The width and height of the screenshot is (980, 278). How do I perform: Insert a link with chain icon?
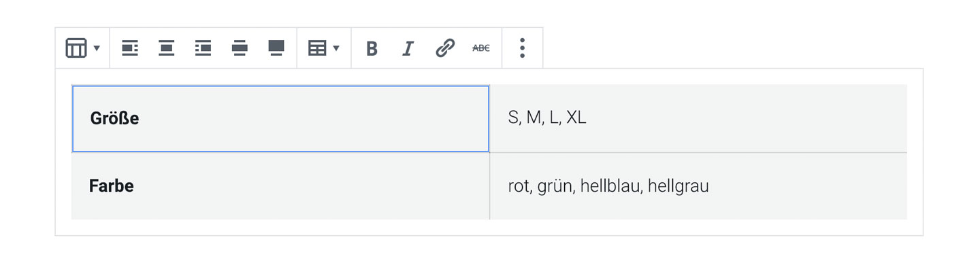tap(444, 48)
